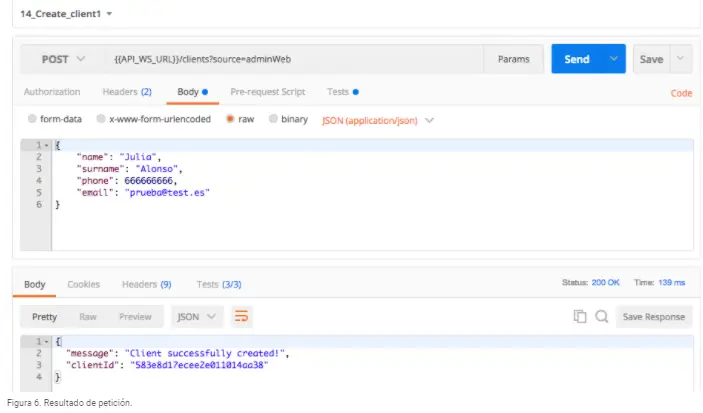The width and height of the screenshot is (703, 413).
Task: Switch response view to Pretty
Action: (x=44, y=317)
